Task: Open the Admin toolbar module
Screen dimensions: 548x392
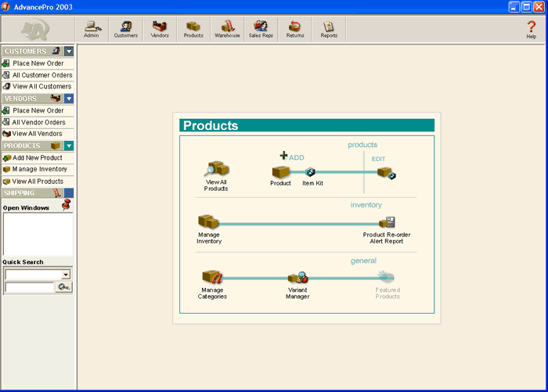Action: click(92, 30)
